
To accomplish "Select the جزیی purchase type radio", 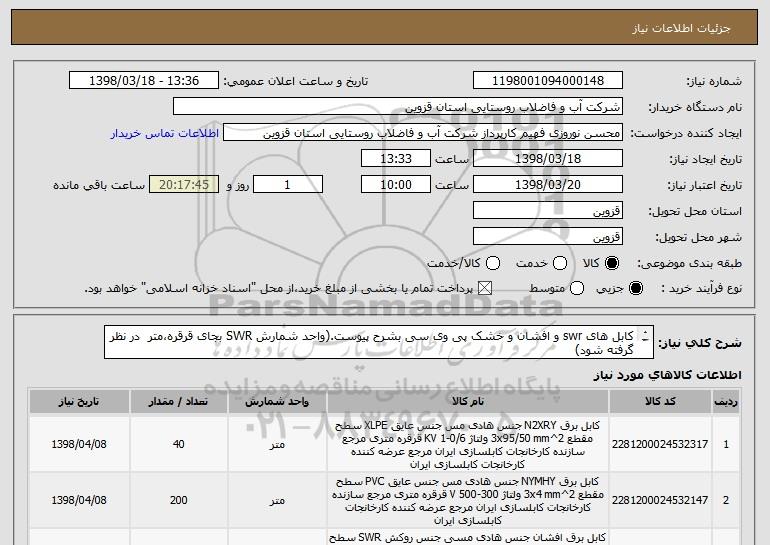I will (x=635, y=288).
